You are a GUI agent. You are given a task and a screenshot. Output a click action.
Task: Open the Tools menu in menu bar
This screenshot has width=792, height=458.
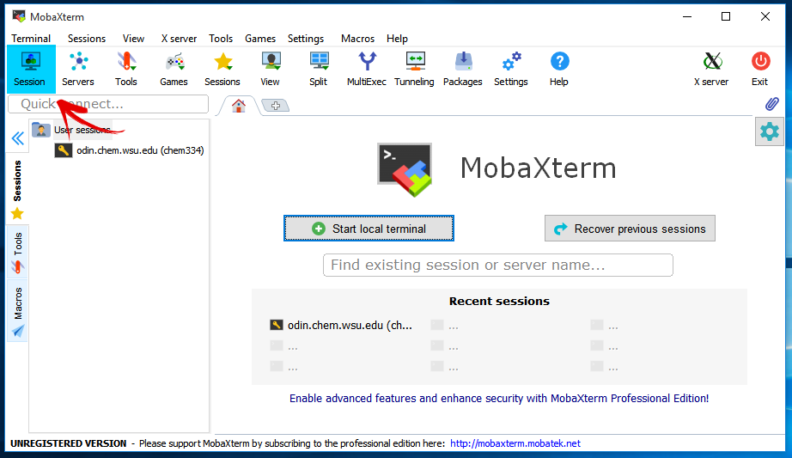220,38
